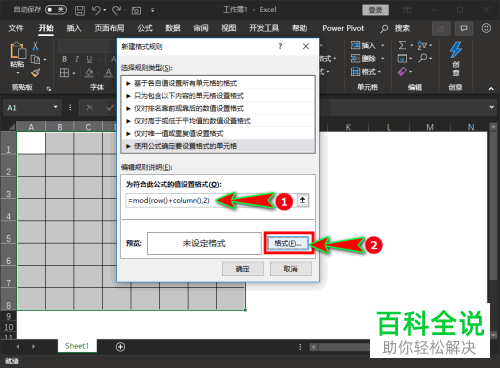This screenshot has height=368, width=500.
Task: Collapse the ribbon with the chevron
Action: (x=491, y=88)
